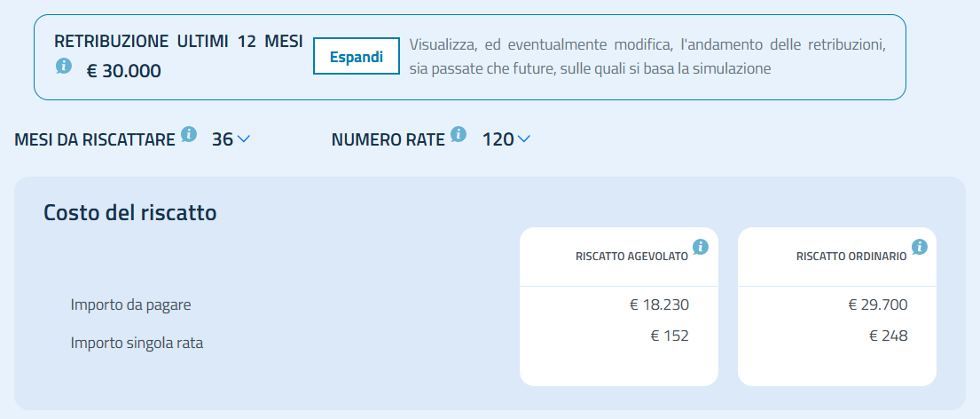Click the Riscatto ordinario column header

click(x=851, y=257)
